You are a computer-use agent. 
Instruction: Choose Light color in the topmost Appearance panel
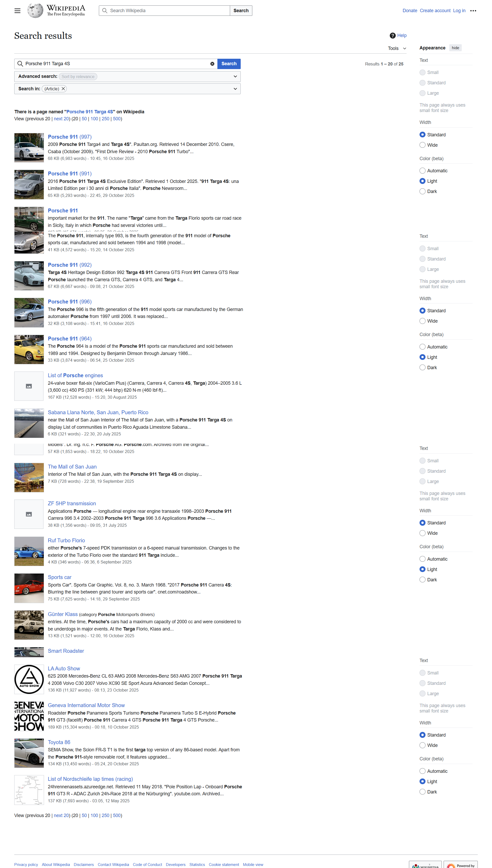click(422, 181)
